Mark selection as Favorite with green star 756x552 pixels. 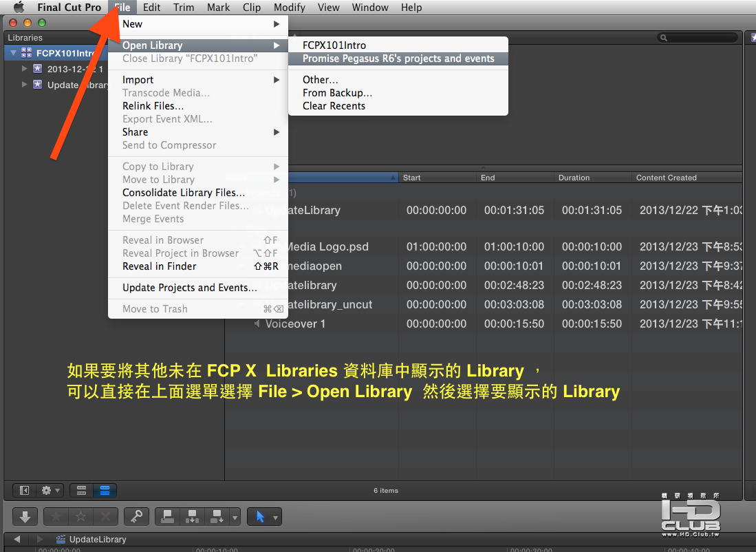click(x=56, y=517)
